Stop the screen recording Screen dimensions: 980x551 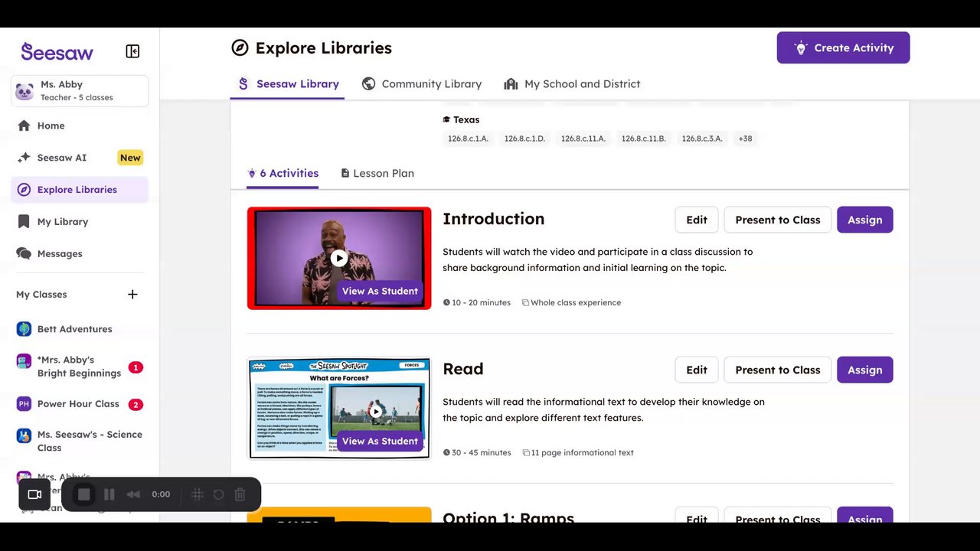click(x=84, y=494)
